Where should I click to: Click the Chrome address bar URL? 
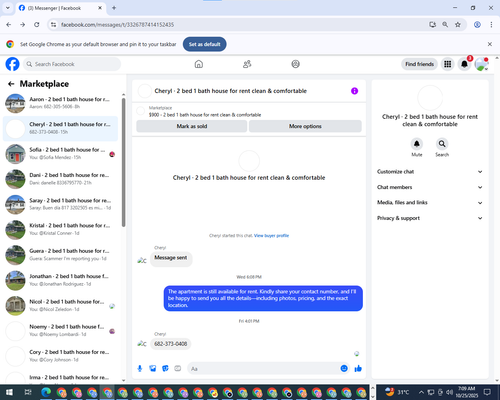coord(117,25)
